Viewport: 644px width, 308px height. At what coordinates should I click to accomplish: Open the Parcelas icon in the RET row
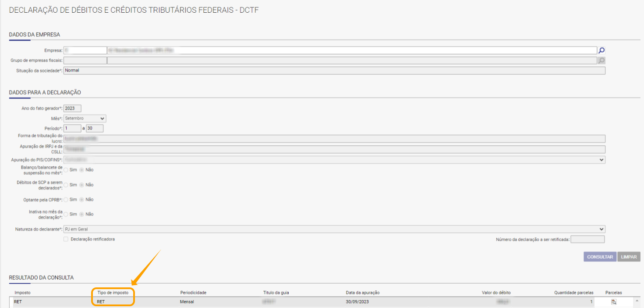coord(614,302)
